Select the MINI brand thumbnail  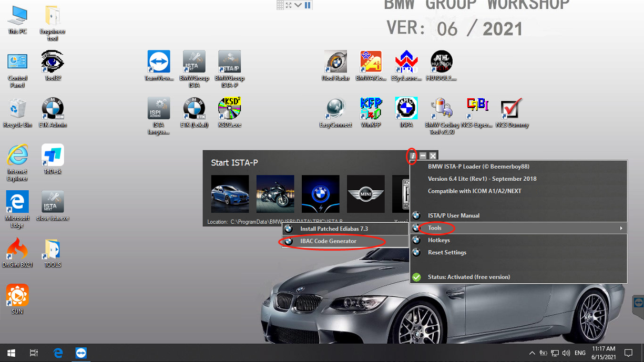[x=366, y=193]
